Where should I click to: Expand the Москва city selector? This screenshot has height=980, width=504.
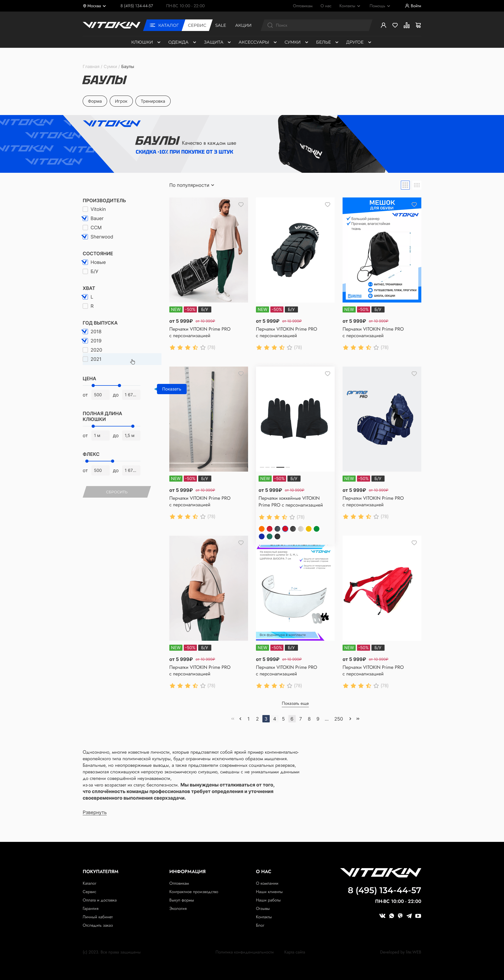(x=94, y=6)
